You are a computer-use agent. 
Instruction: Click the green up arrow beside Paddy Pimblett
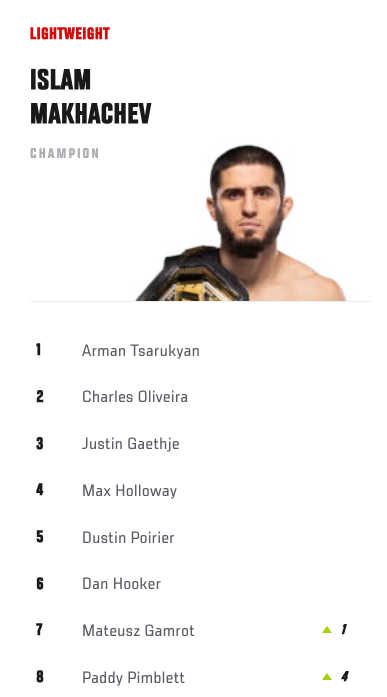point(327,677)
